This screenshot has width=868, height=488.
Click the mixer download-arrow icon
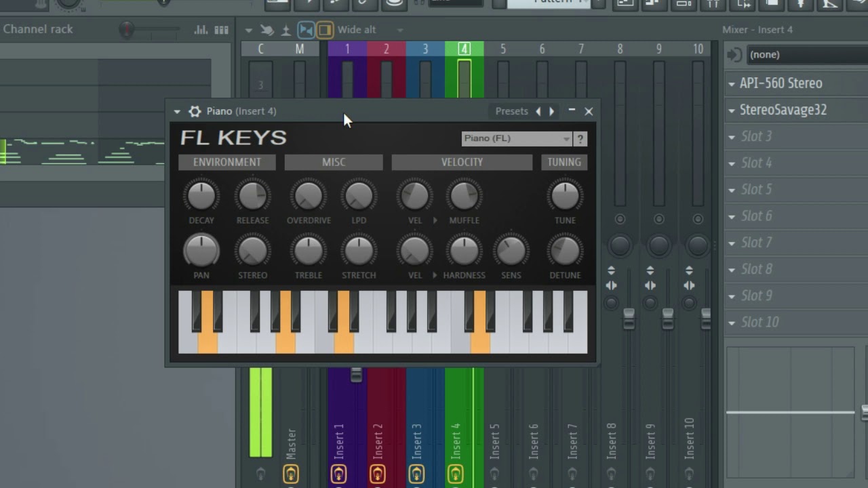[286, 30]
